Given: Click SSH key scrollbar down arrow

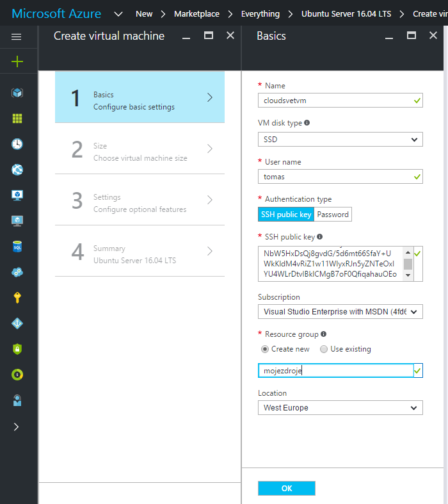Looking at the screenshot, I should (x=408, y=275).
